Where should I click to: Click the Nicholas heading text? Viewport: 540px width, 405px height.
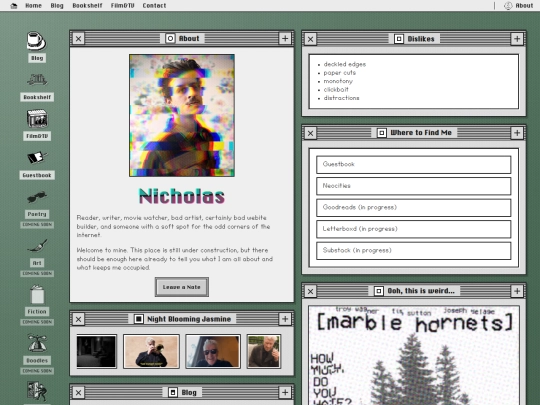click(x=182, y=197)
